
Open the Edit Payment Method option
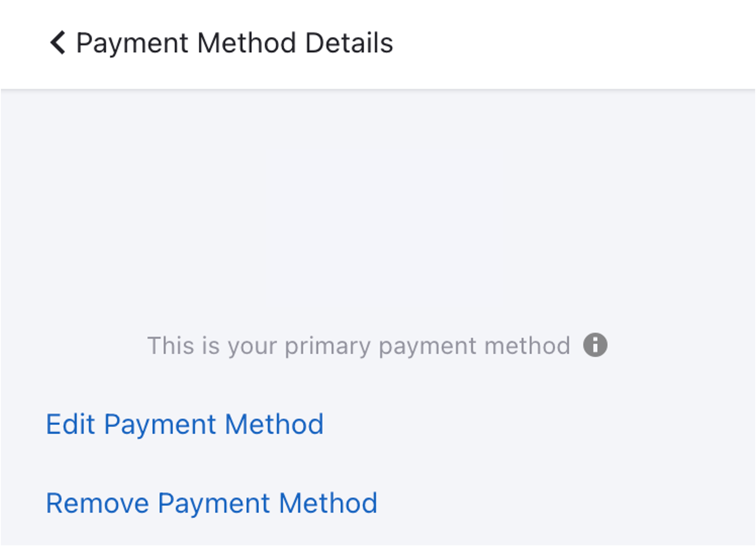pyautogui.click(x=185, y=424)
